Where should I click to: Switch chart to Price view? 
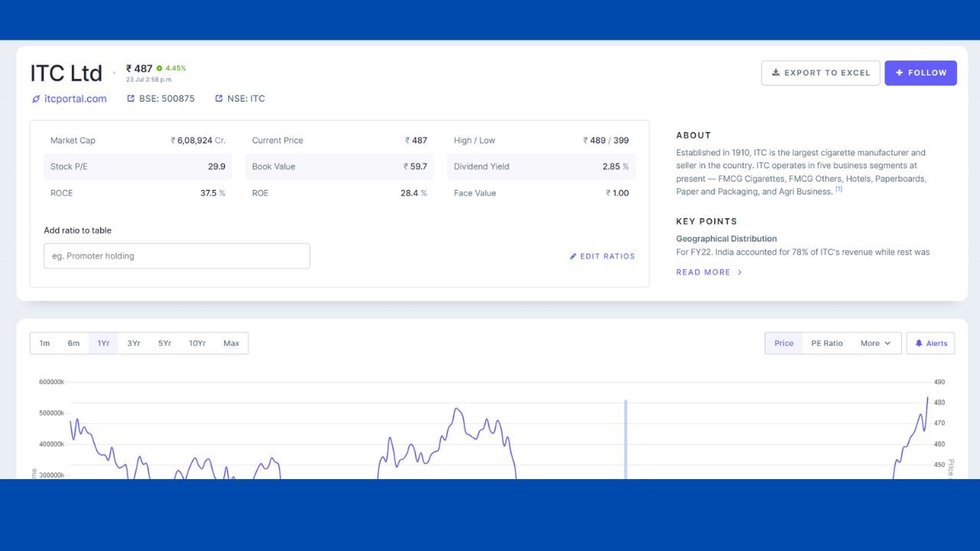coord(784,344)
